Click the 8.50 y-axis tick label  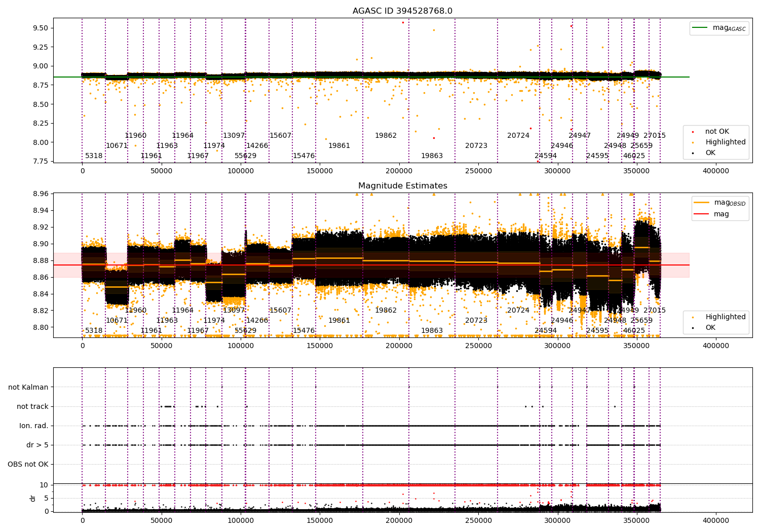tap(41, 104)
